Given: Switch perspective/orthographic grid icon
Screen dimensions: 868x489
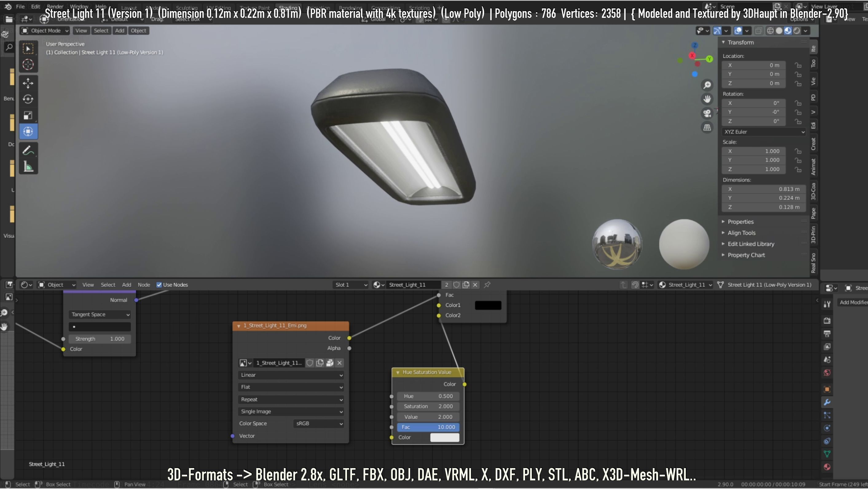Looking at the screenshot, I should [x=707, y=127].
